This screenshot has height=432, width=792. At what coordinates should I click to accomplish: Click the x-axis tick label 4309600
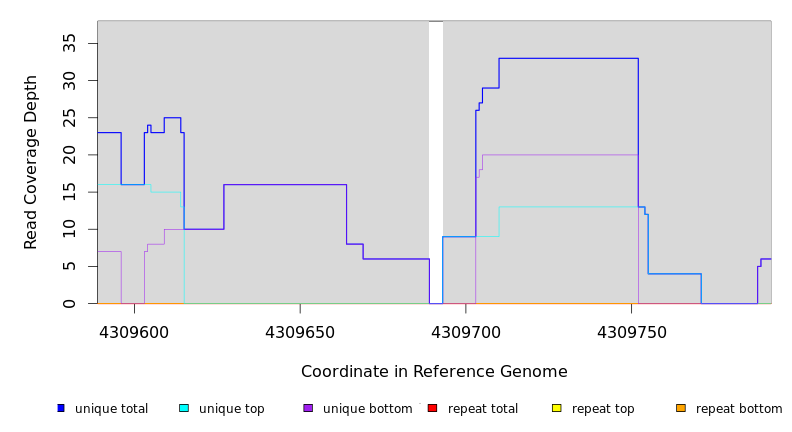(134, 333)
